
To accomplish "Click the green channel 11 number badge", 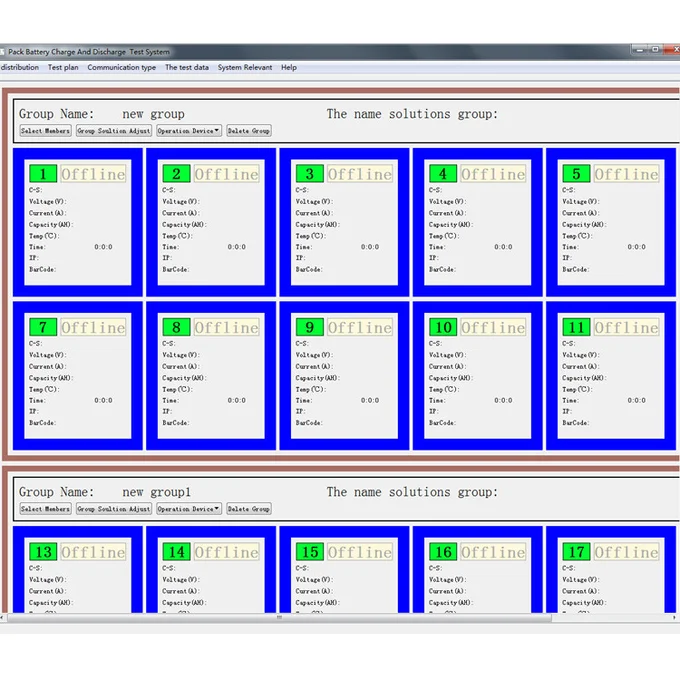I will 576,327.
